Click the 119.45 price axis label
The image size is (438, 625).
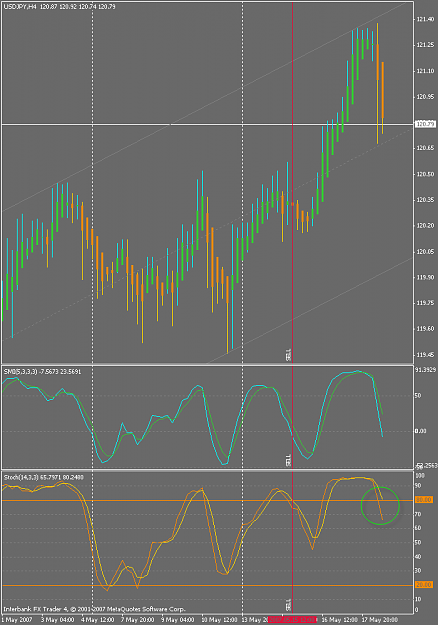pyautogui.click(x=425, y=355)
